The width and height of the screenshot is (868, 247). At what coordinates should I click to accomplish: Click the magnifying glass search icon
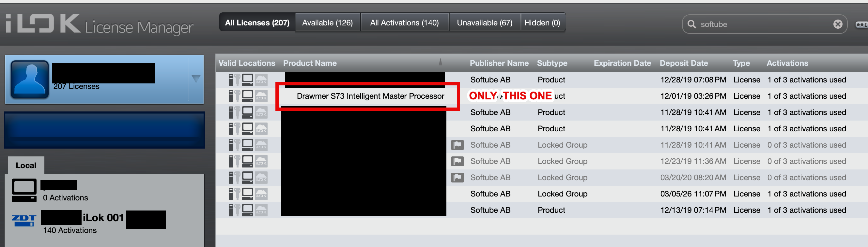pos(691,24)
